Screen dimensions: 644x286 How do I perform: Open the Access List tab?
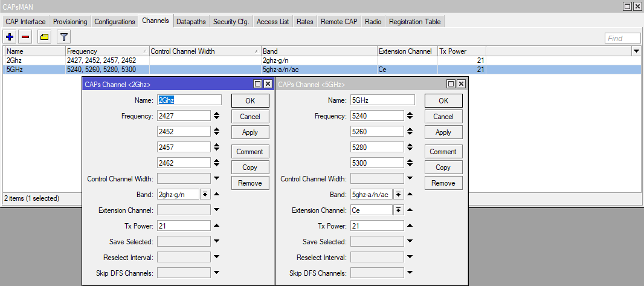point(272,22)
